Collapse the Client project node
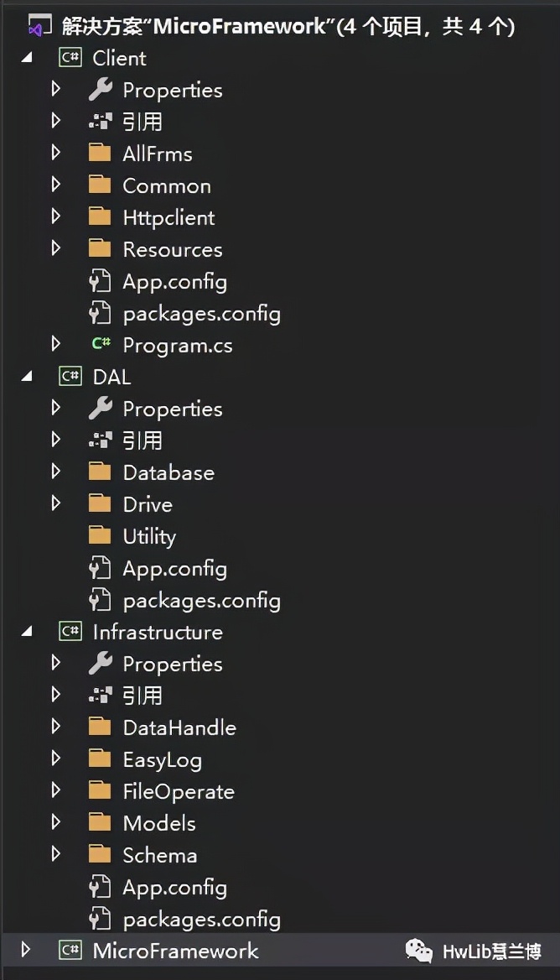Screen dimensions: 560x980 click(27, 58)
